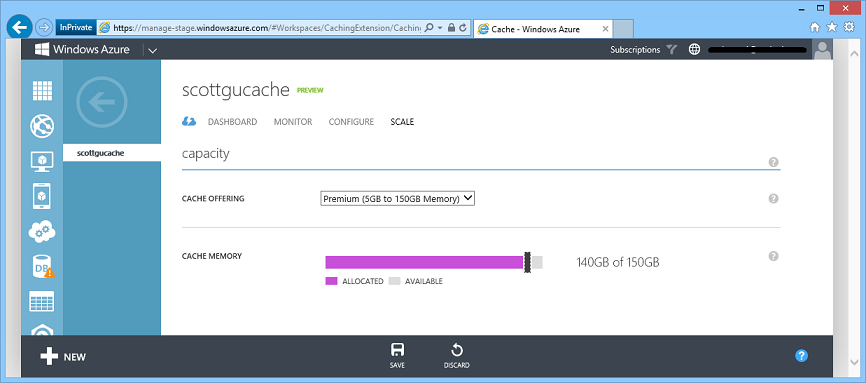Click the search magnifier in address bar

click(x=429, y=28)
